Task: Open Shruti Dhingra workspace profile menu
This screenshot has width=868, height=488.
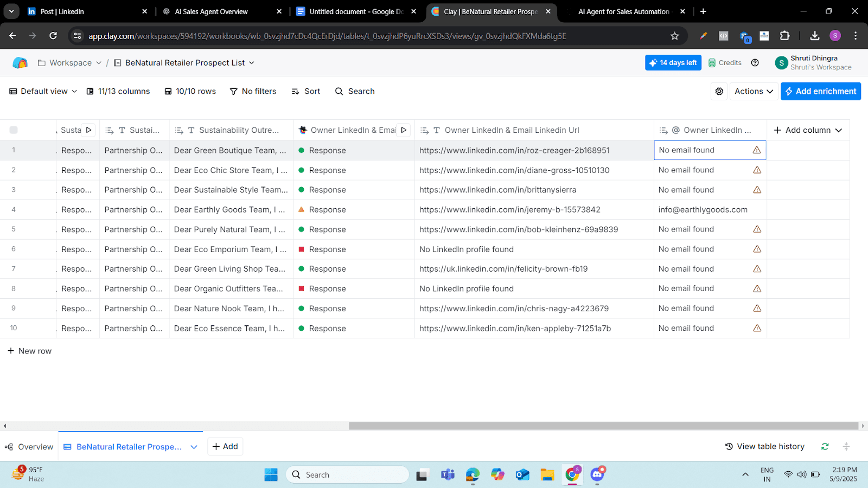Action: 814,63
